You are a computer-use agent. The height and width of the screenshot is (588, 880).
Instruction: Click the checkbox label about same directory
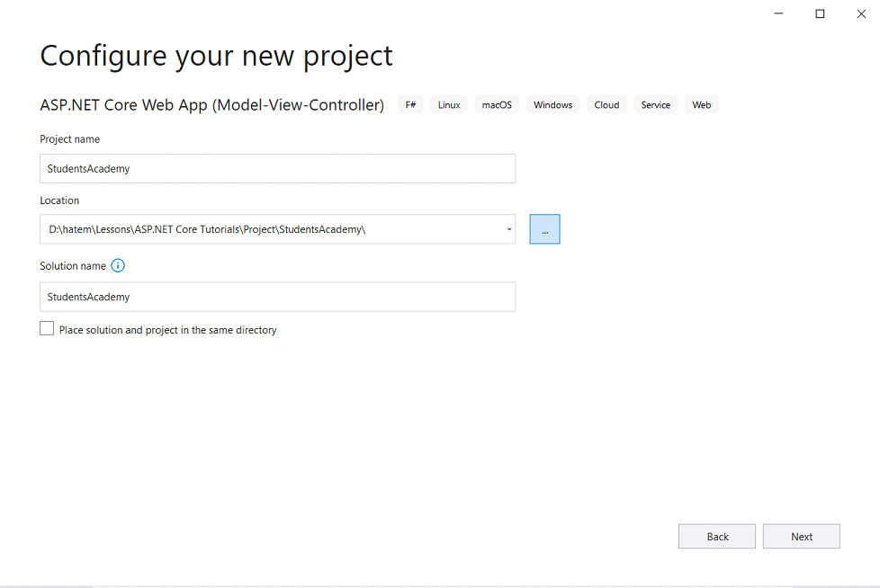(167, 330)
